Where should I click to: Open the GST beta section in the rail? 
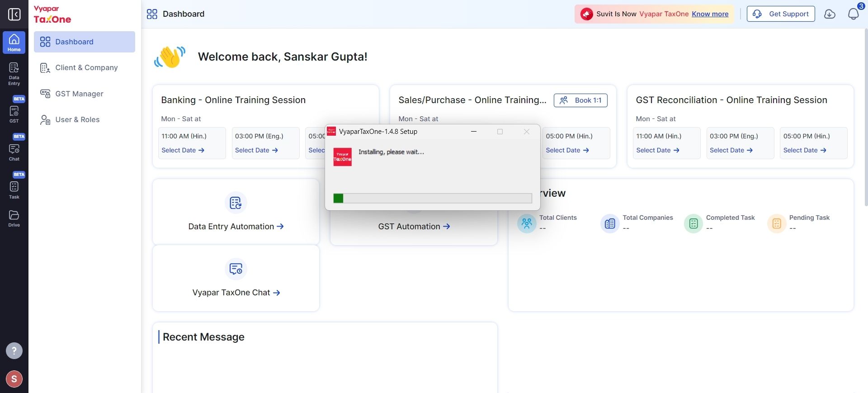coord(14,110)
